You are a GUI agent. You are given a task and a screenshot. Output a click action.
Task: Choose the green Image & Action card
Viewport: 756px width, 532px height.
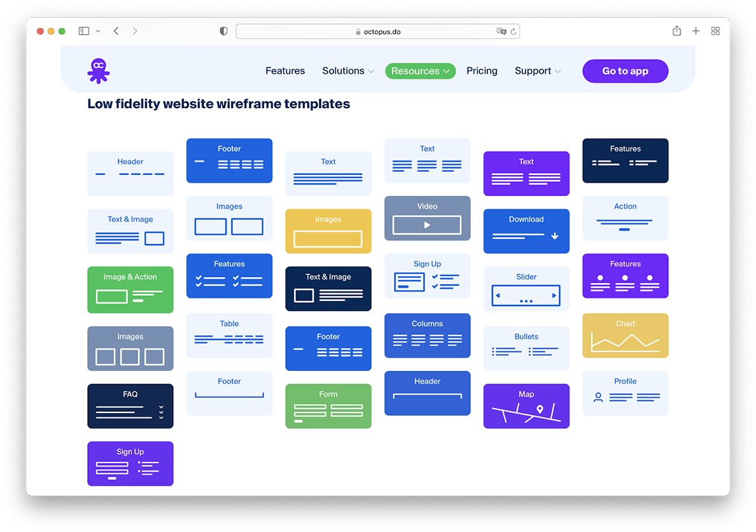130,290
